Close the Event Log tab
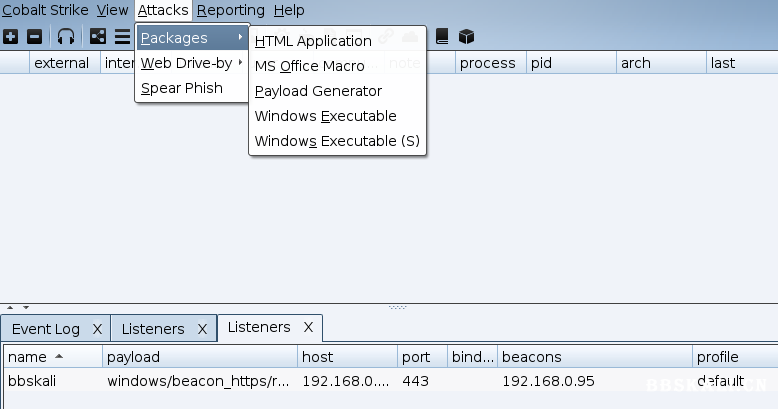The width and height of the screenshot is (778, 409). (97, 329)
